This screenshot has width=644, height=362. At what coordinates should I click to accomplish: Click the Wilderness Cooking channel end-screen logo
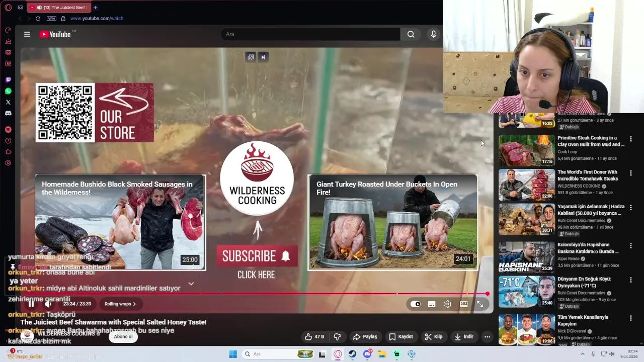(257, 178)
